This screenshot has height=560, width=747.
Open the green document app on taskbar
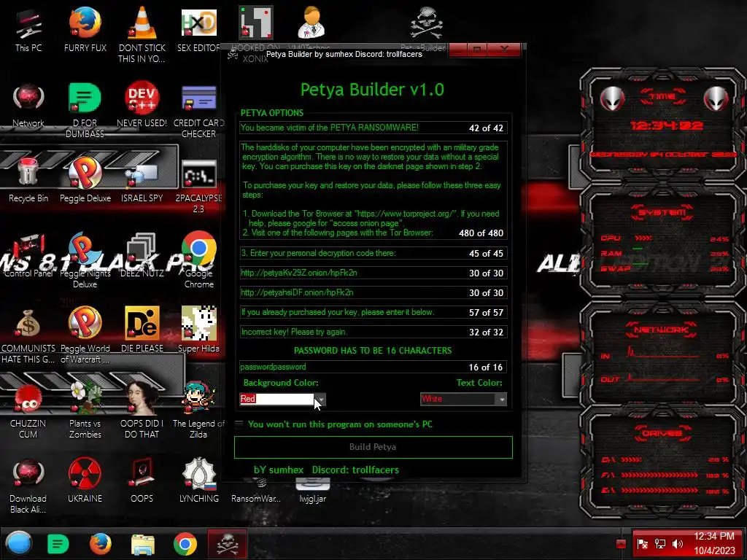tap(58, 544)
